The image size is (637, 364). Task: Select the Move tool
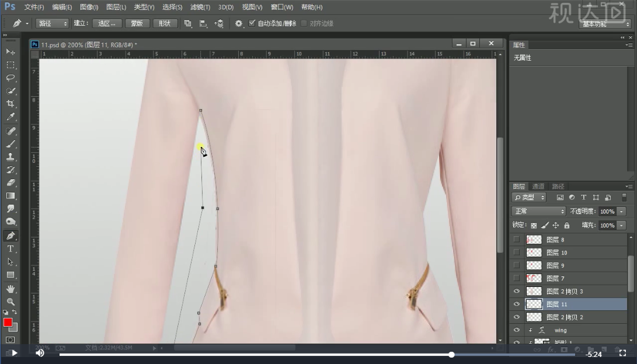coord(11,51)
